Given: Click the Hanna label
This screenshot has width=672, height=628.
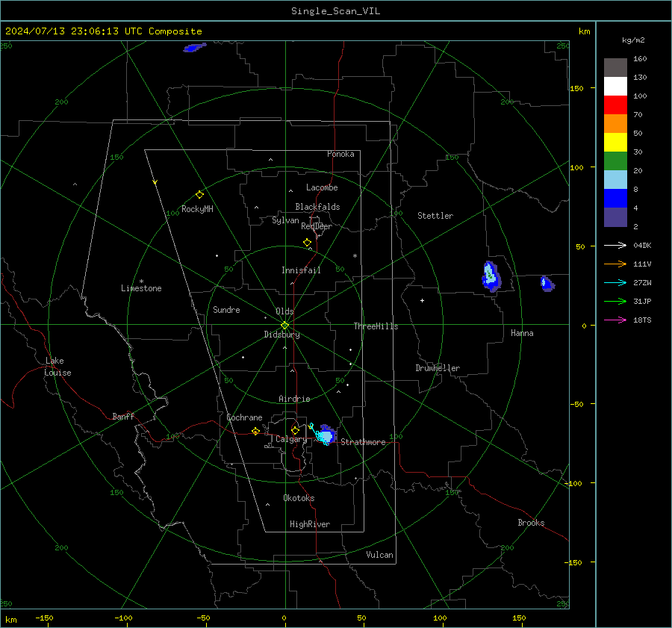Looking at the screenshot, I should (x=522, y=333).
